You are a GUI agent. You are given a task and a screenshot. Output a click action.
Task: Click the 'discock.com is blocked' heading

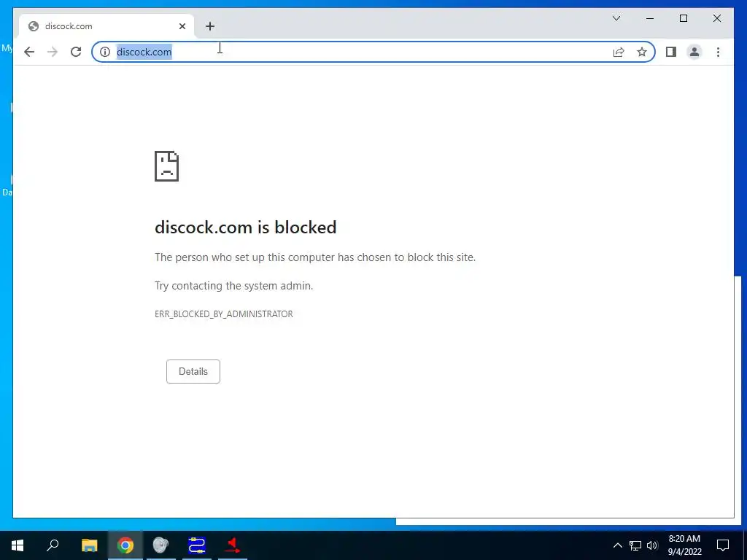(x=245, y=227)
